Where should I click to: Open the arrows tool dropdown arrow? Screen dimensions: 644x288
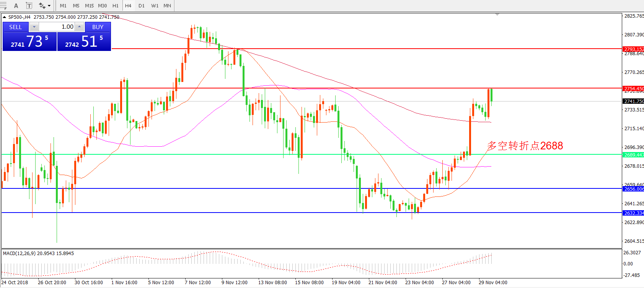click(49, 6)
